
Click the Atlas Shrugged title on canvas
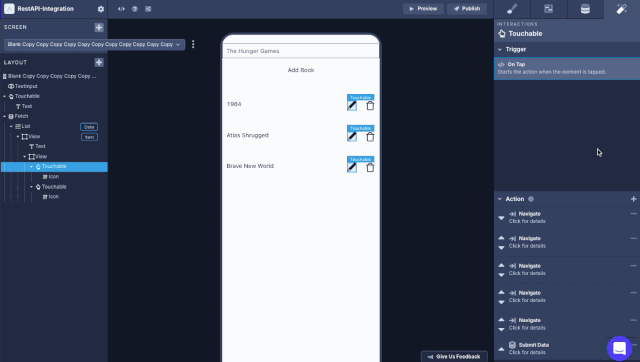click(247, 135)
